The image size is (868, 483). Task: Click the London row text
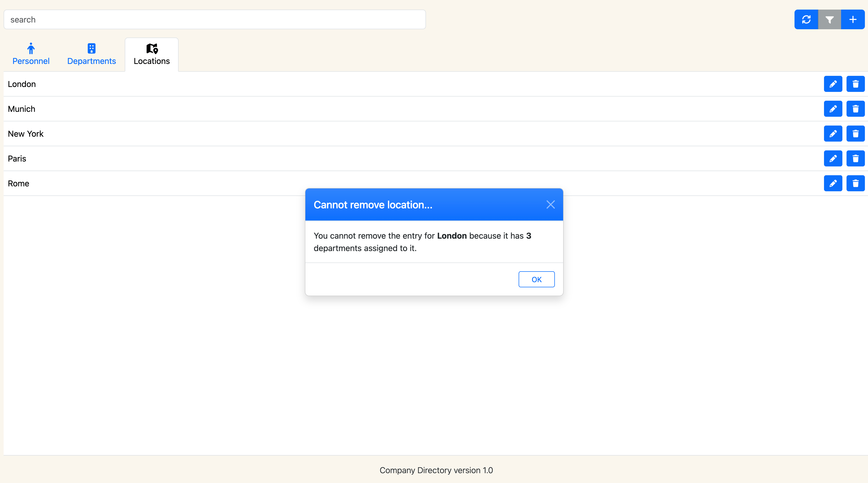[x=22, y=84]
